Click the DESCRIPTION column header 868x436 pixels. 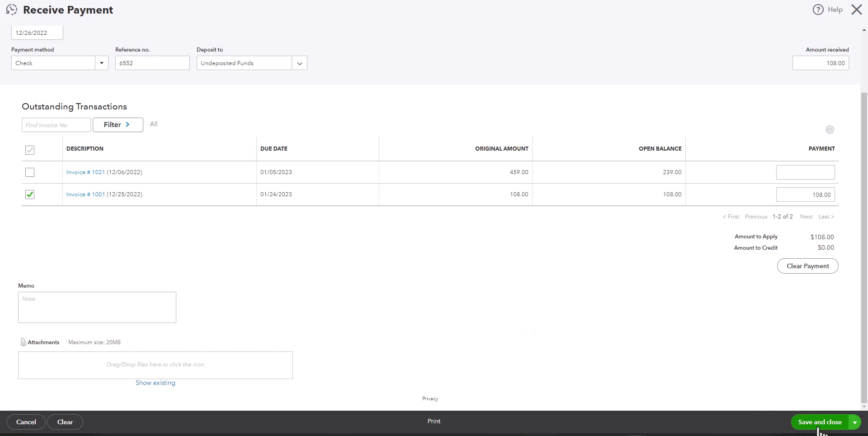[x=85, y=149]
